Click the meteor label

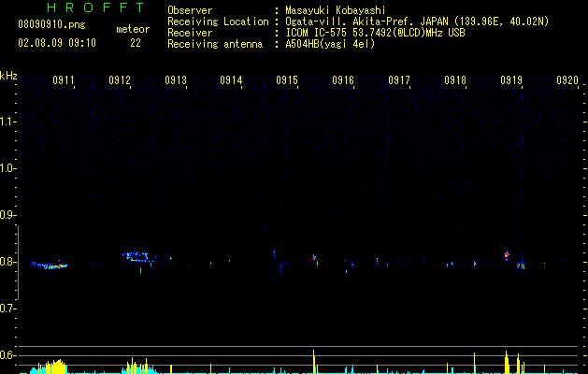pos(133,29)
